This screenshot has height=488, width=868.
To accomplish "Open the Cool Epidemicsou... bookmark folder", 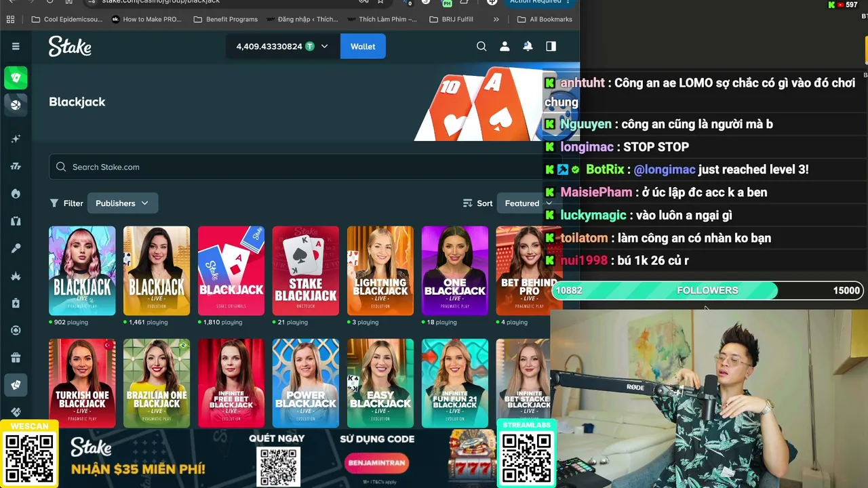I will click(x=67, y=19).
